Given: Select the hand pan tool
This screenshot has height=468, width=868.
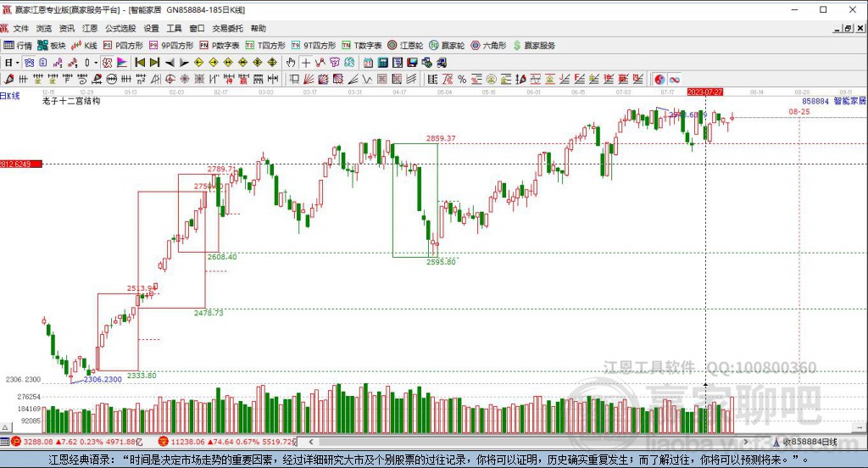Looking at the screenshot, I should coord(291,63).
